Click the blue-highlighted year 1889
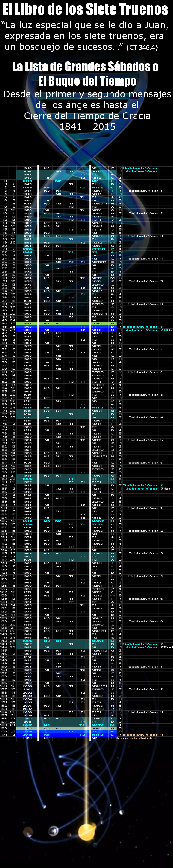Screen dimensions: 173x868 click(27, 326)
